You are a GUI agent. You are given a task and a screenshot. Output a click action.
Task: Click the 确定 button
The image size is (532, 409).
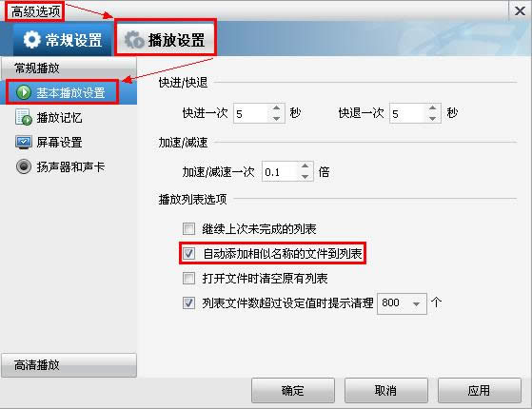293,391
